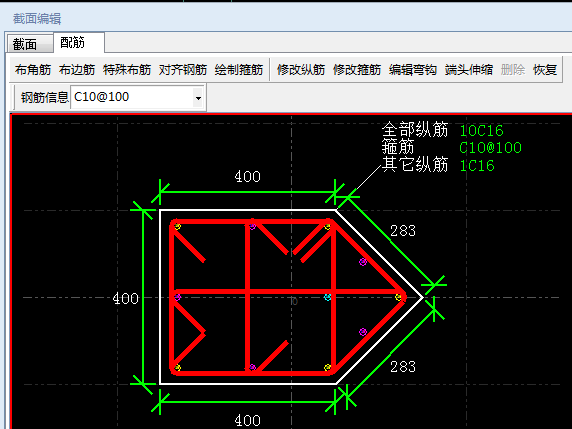Open 修改箍筋 command
572x429 pixels.
[357, 70]
